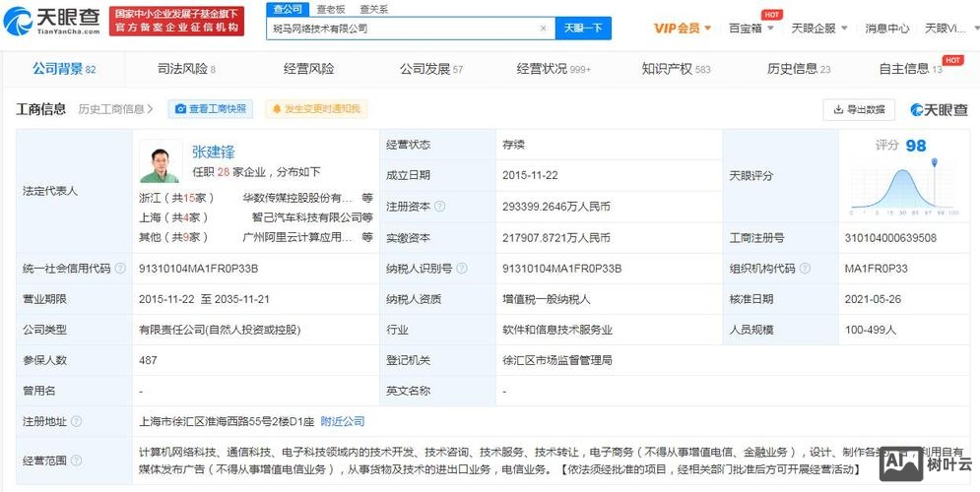Click 人员规模 value 100-499人

[x=871, y=330]
